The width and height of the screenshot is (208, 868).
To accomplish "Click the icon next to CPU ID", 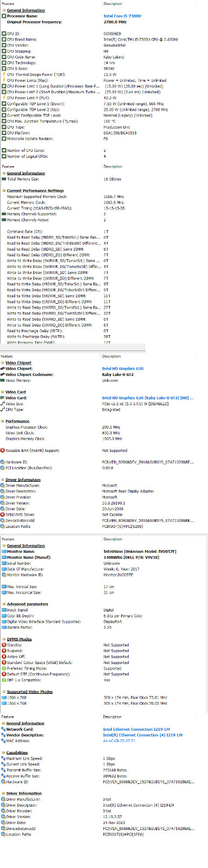I will [4, 34].
